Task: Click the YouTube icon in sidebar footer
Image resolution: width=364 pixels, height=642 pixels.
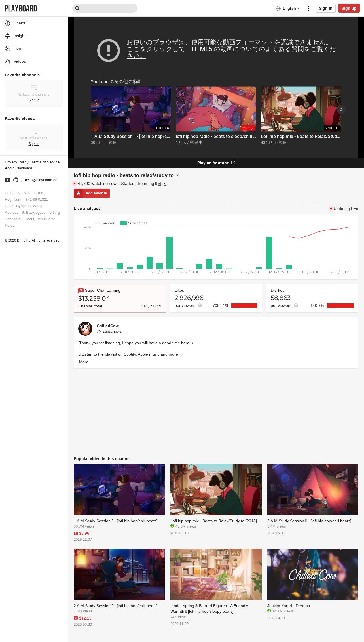Action: (x=8, y=180)
